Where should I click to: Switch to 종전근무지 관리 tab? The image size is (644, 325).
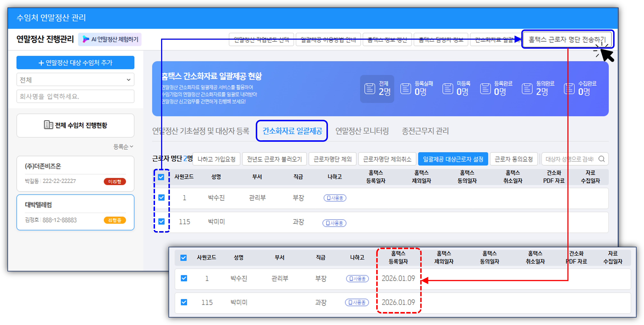[425, 131]
